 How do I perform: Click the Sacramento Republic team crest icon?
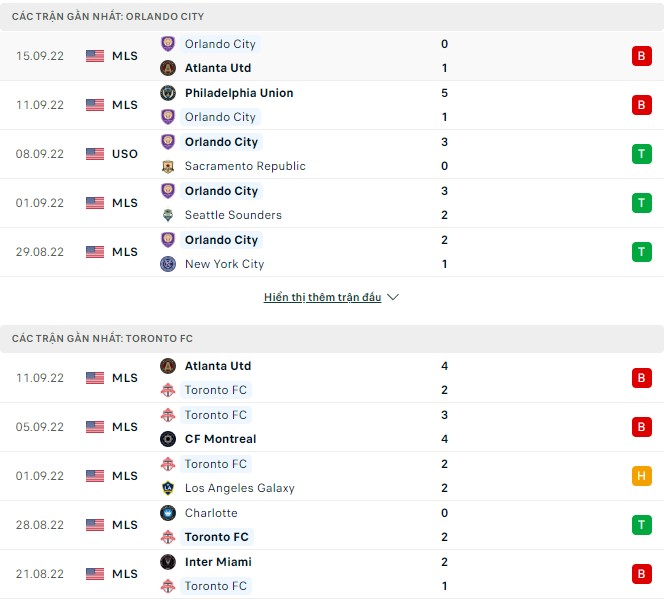(168, 166)
